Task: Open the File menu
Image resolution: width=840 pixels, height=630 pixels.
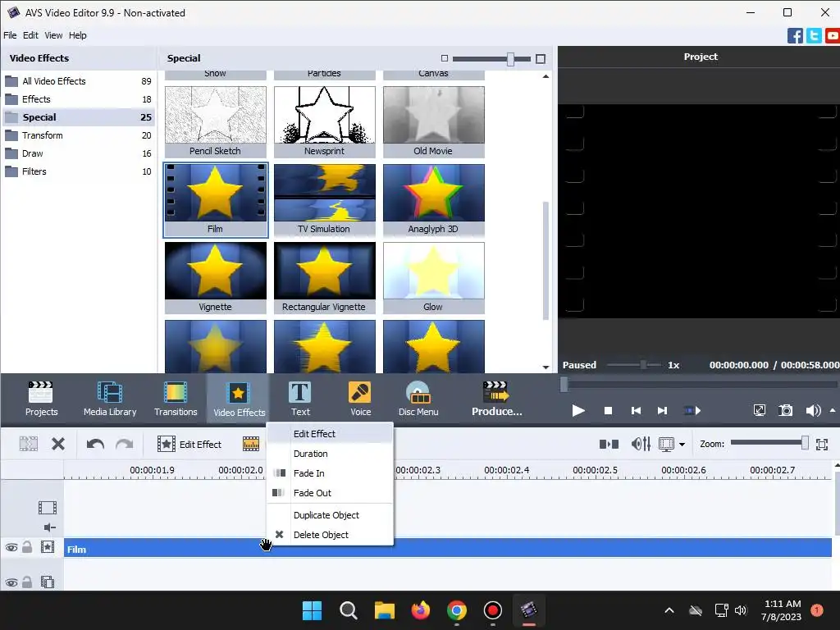Action: coord(10,35)
